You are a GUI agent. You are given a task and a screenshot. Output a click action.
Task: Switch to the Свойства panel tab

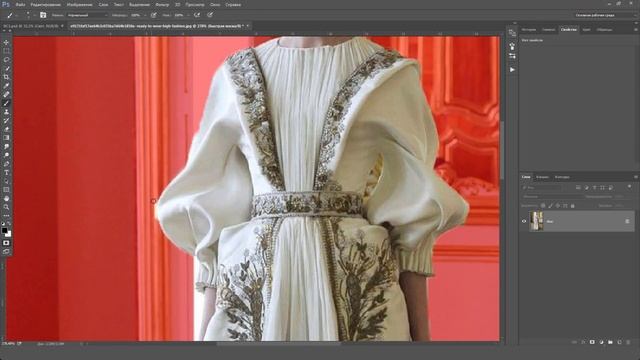click(568, 29)
